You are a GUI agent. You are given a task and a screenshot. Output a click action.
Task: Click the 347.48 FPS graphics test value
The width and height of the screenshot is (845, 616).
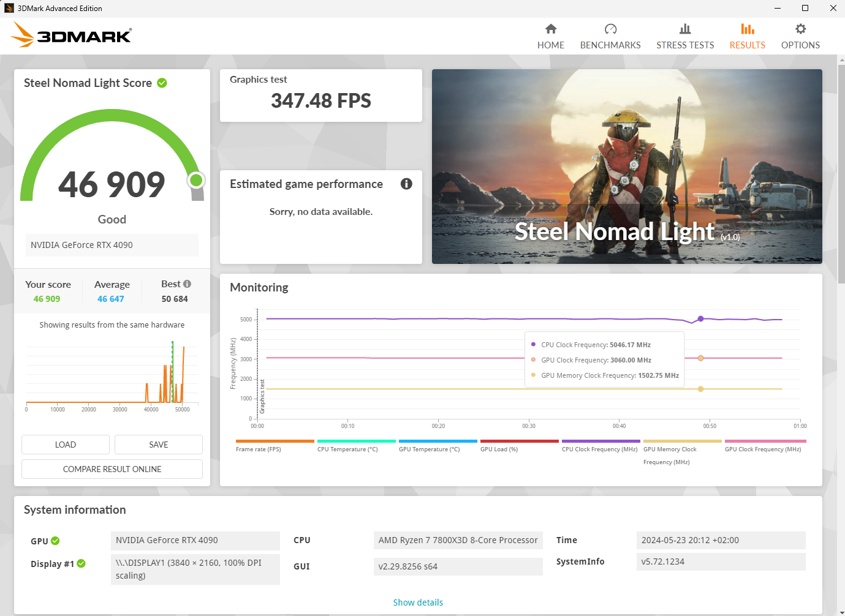point(321,100)
